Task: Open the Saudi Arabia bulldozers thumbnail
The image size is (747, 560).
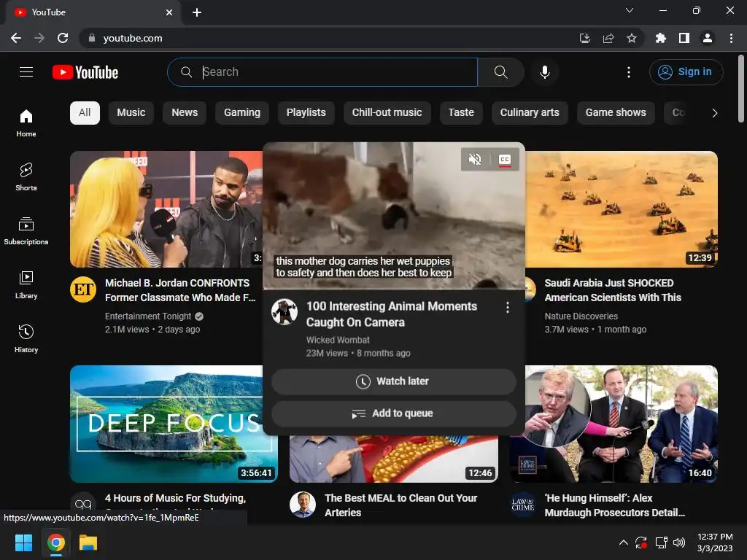Action: click(x=622, y=209)
